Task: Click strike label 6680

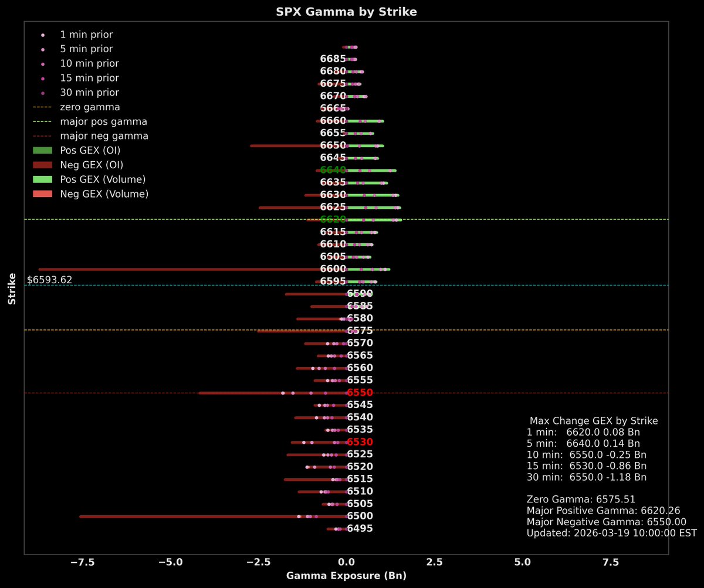Action: pos(333,72)
